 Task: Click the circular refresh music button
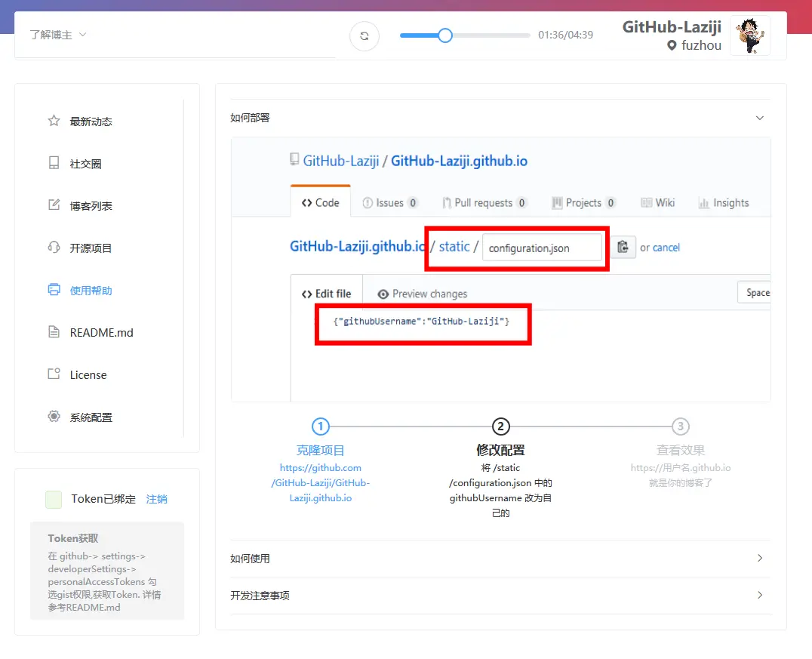pos(364,35)
